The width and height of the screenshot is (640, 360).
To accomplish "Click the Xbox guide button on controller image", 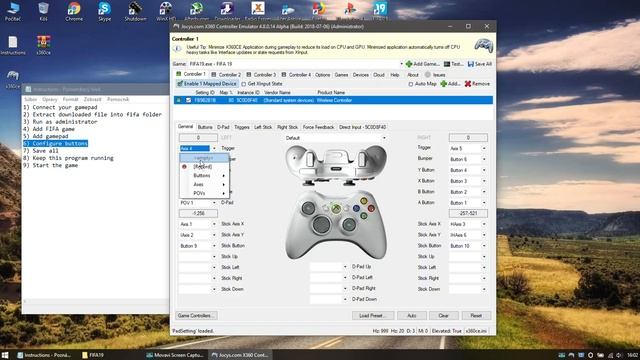I will [336, 209].
